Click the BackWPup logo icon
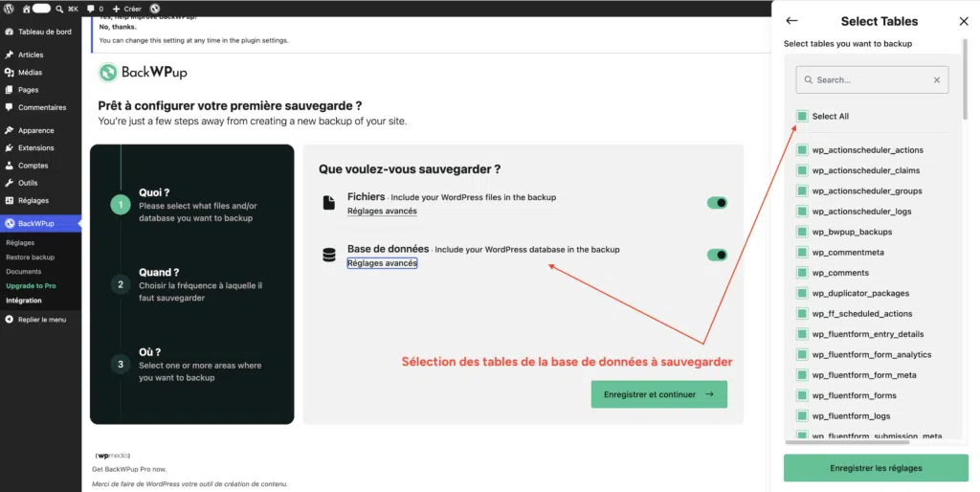Screen dimensions: 980x492 click(108, 73)
